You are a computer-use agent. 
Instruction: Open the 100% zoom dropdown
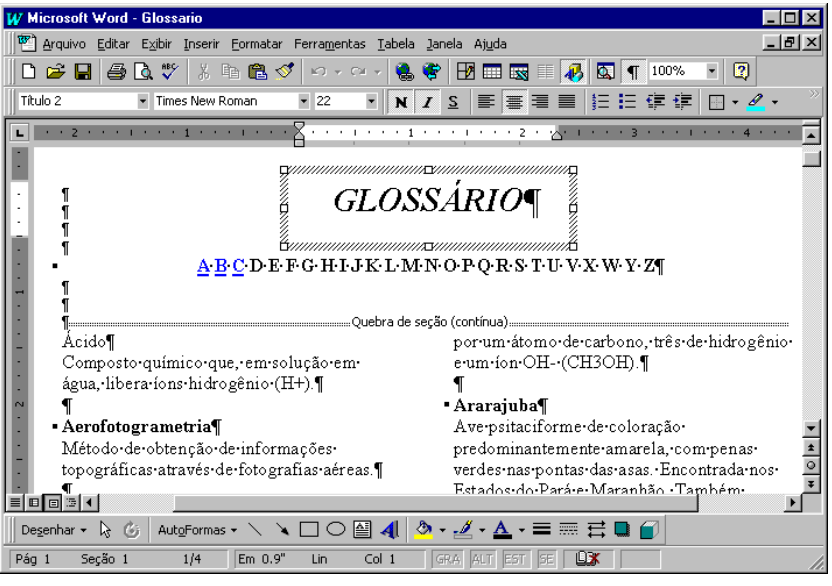click(x=712, y=71)
